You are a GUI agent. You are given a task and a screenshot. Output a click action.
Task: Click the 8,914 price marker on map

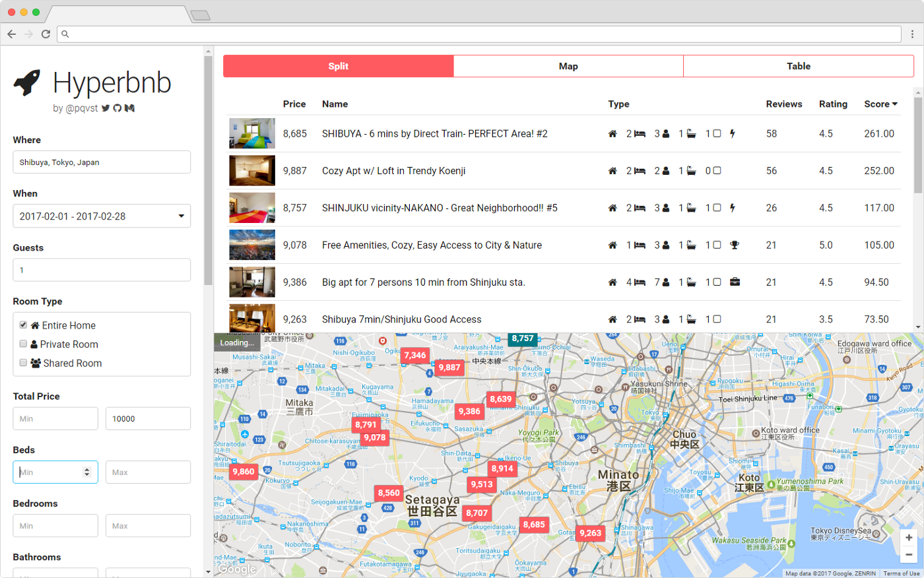click(x=502, y=468)
